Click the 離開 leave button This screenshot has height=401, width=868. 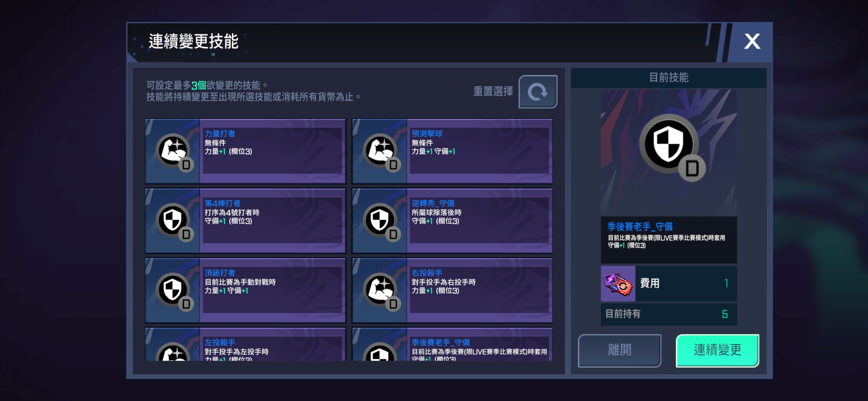tap(619, 351)
